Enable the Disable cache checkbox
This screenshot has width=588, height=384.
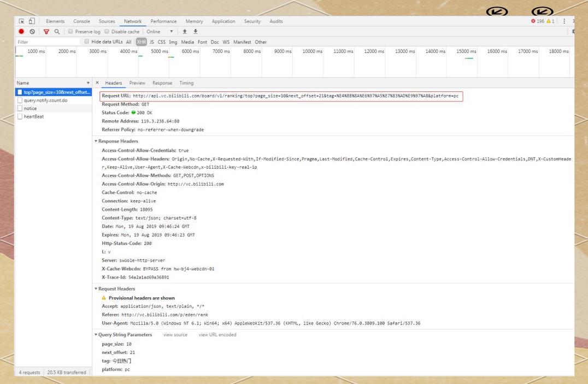(x=107, y=32)
